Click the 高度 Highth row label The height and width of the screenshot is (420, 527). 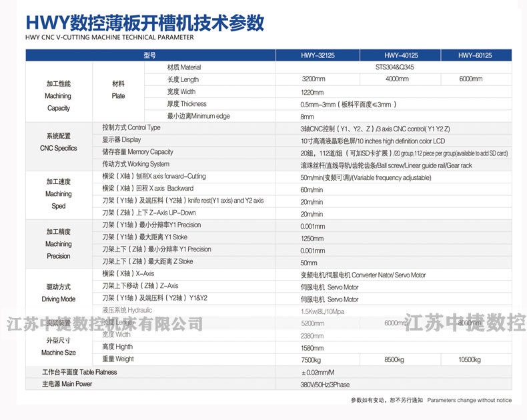pos(117,347)
